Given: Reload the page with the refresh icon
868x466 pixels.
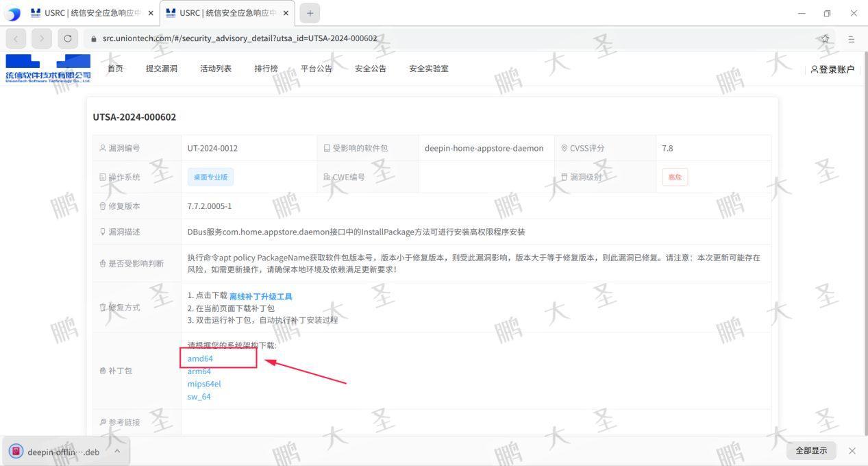Looking at the screenshot, I should pos(67,38).
